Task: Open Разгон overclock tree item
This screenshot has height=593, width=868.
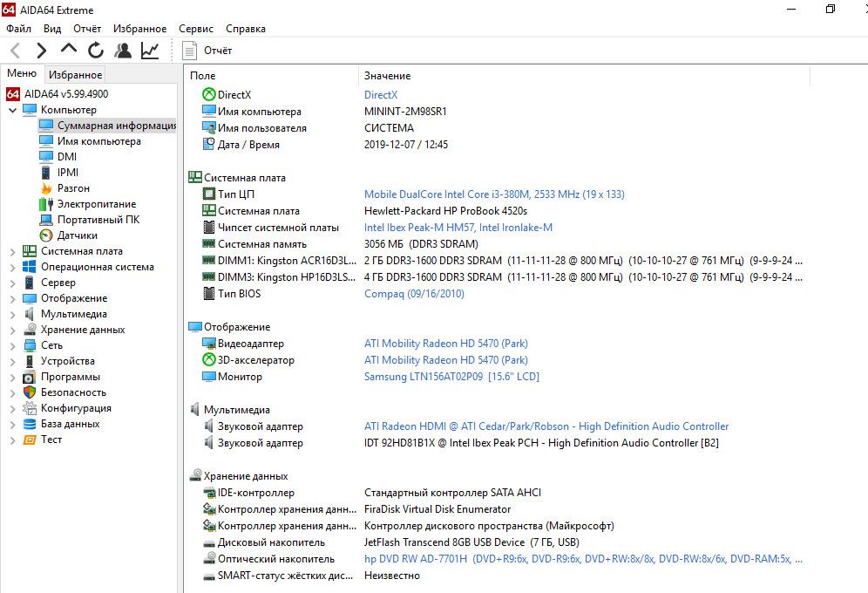Action: point(73,188)
